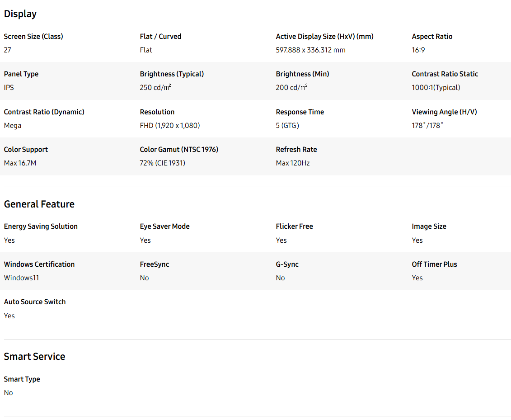Click the Off Timer Plus label
This screenshot has height=420, width=511.
tap(434, 264)
